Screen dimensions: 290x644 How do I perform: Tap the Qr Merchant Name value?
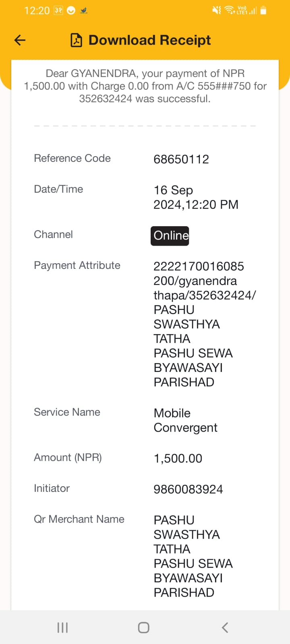[193, 556]
